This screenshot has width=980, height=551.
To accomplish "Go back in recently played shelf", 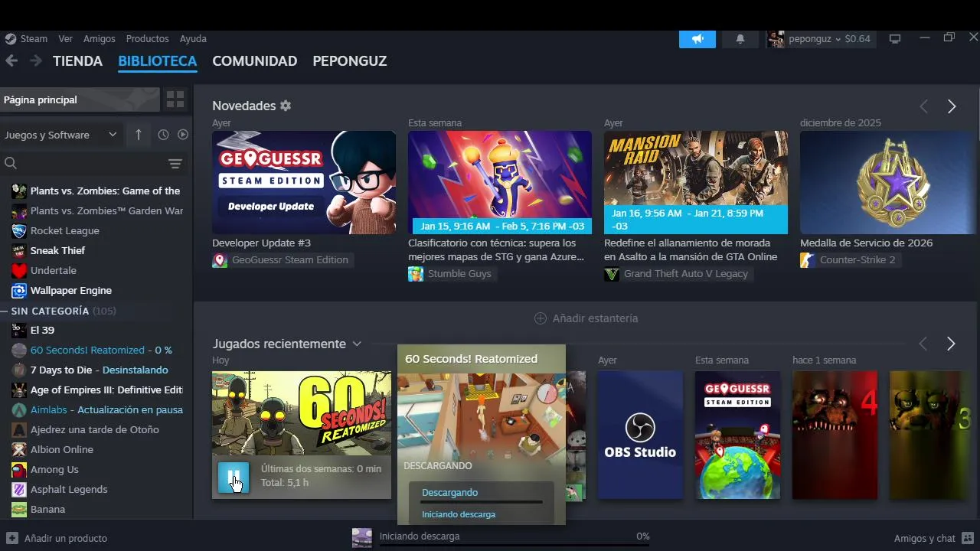I will [923, 344].
